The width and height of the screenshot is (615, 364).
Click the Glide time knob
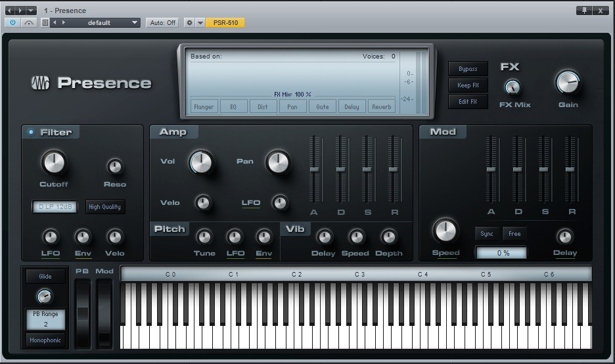tap(44, 296)
